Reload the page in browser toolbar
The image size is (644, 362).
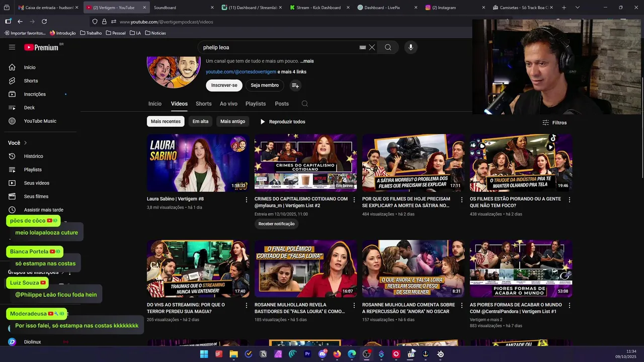[44, 22]
